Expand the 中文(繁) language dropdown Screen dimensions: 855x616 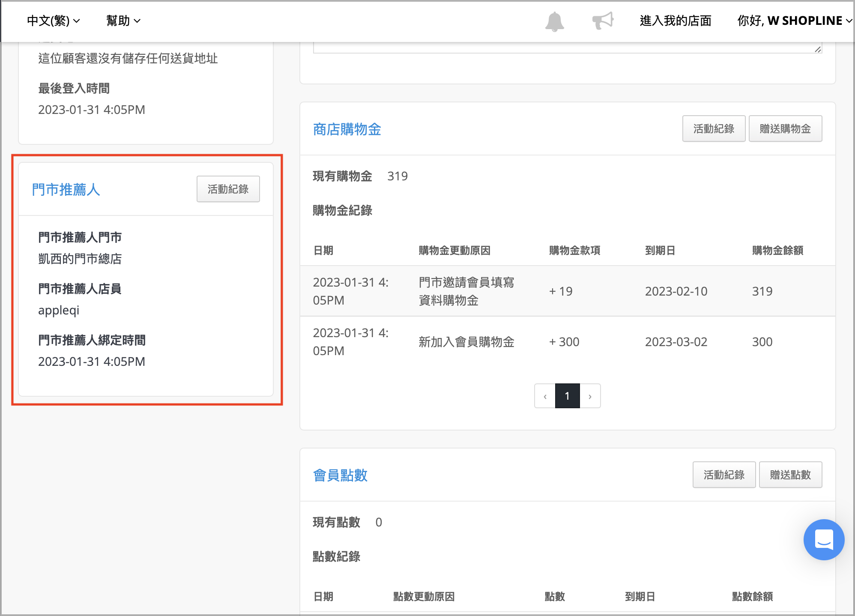tap(53, 21)
